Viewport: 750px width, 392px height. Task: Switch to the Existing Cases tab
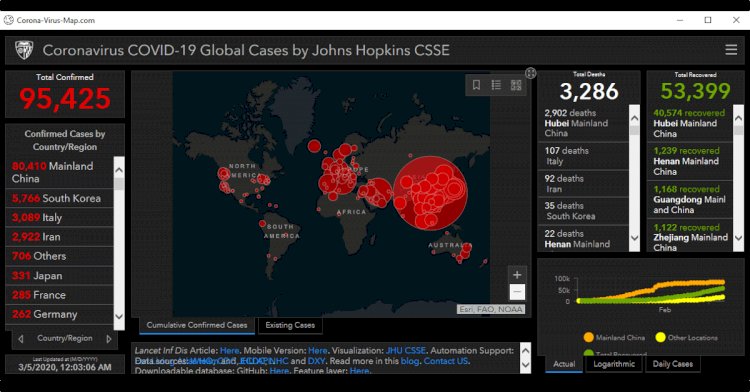(290, 325)
